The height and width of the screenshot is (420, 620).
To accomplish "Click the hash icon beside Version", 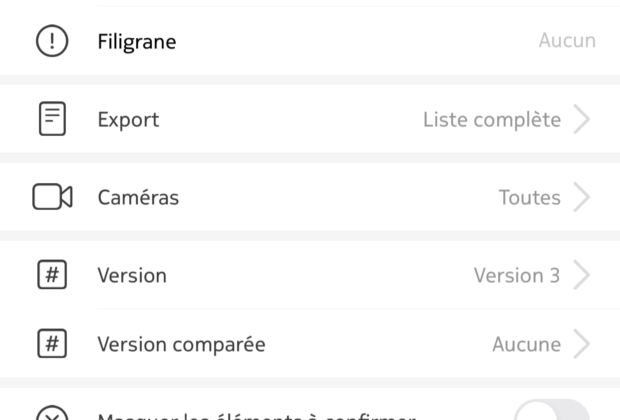I will [52, 274].
